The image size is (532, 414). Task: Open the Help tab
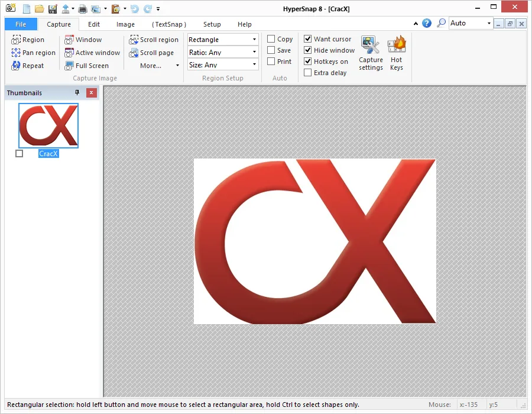click(245, 24)
